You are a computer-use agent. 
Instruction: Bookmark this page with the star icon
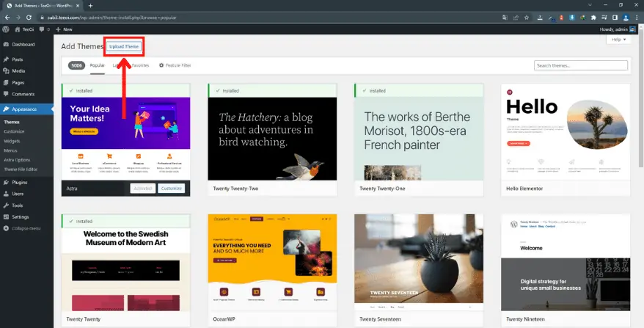coord(527,18)
